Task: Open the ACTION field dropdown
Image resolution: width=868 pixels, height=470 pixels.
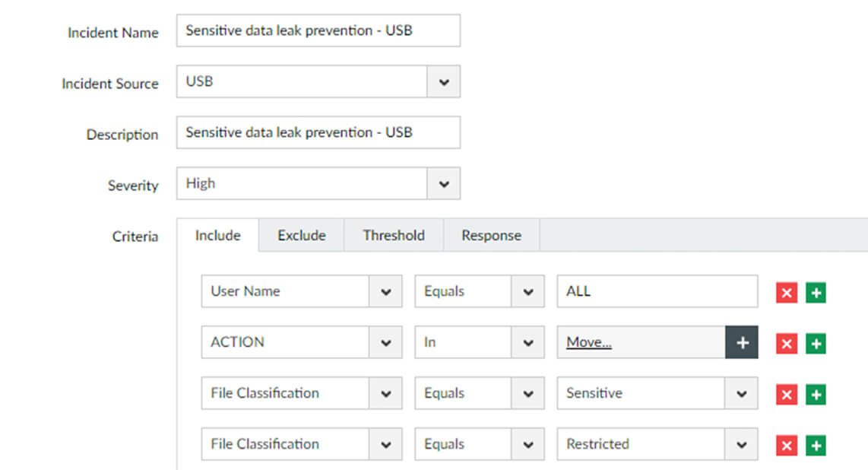Action: point(385,343)
